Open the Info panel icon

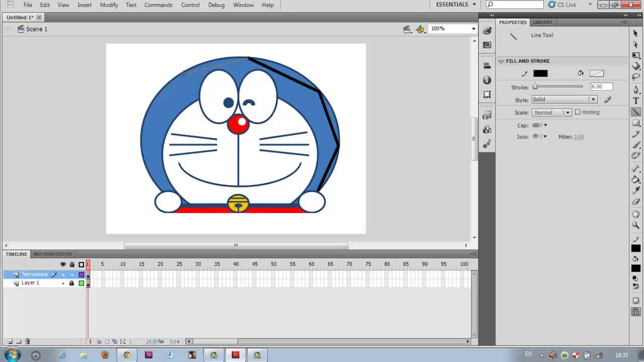[487, 80]
